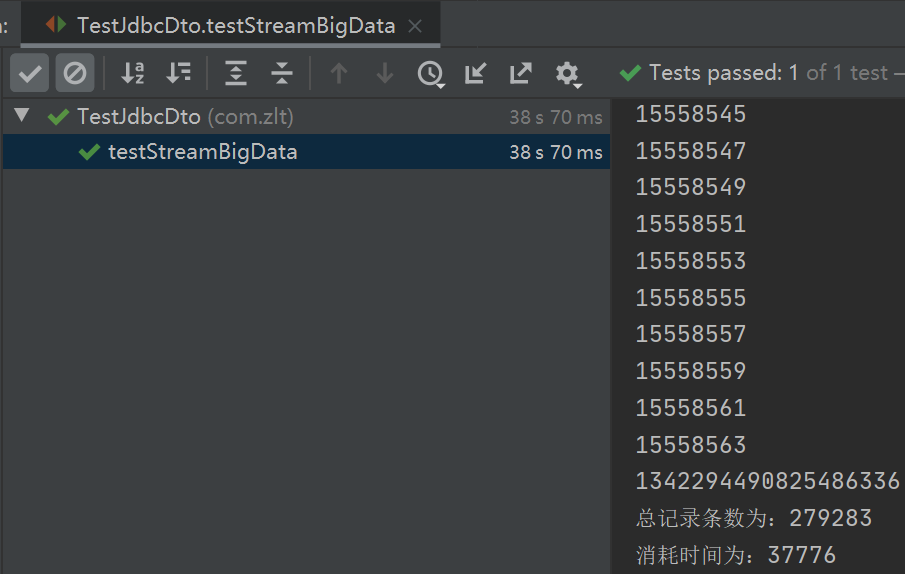Import test results icon

476,73
